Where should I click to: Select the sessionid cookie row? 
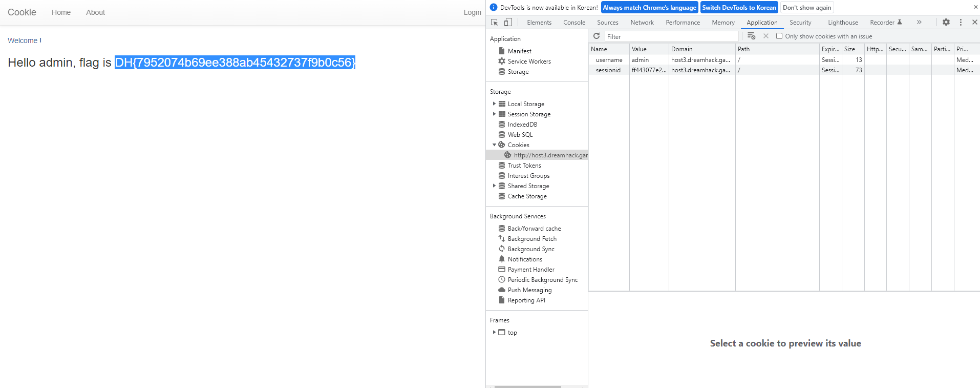pos(784,70)
